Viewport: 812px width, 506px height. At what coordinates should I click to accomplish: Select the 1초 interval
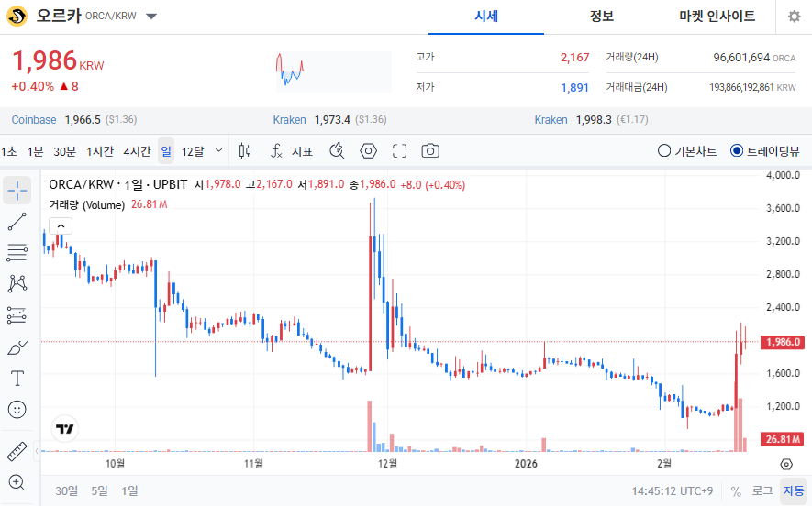pos(9,151)
